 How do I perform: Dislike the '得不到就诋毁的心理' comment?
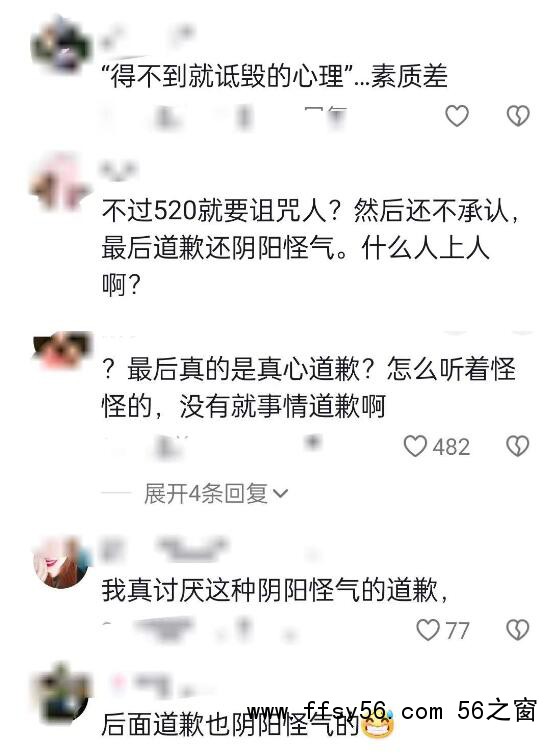[518, 116]
